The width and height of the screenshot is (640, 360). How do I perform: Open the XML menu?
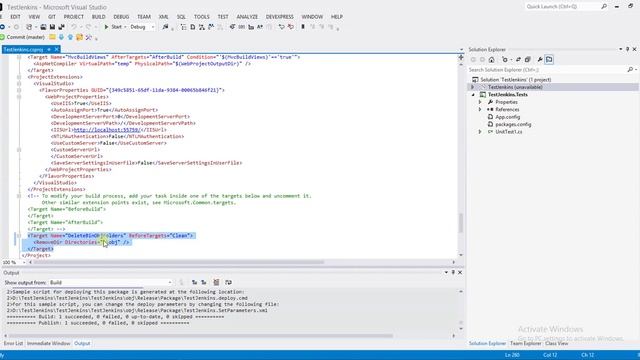click(x=163, y=17)
